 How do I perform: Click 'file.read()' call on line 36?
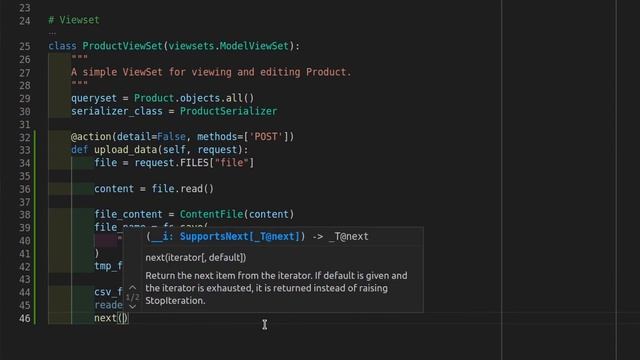182,189
